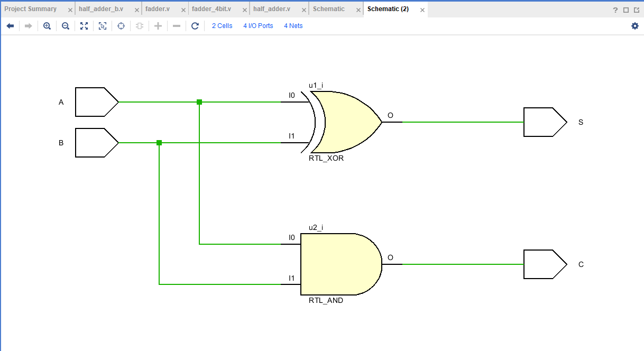Screen dimensions: 644x351
Task: Click the RTL_XOR label text
Action: click(326, 159)
